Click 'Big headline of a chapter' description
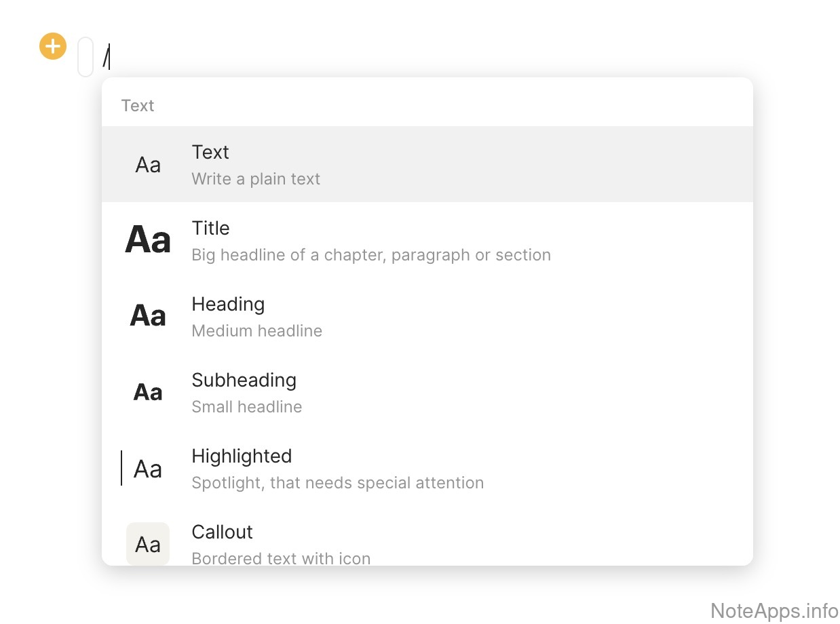The width and height of the screenshot is (840, 624). 371,255
